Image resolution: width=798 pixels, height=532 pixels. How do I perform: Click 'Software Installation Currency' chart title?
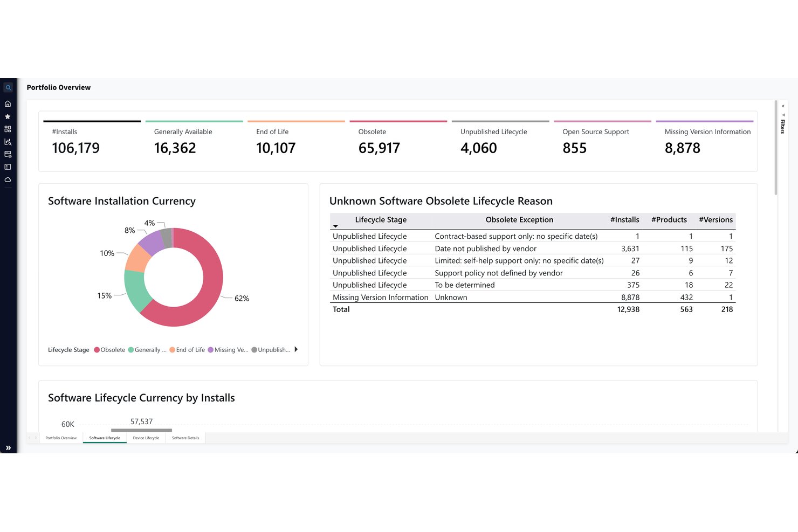pyautogui.click(x=122, y=201)
